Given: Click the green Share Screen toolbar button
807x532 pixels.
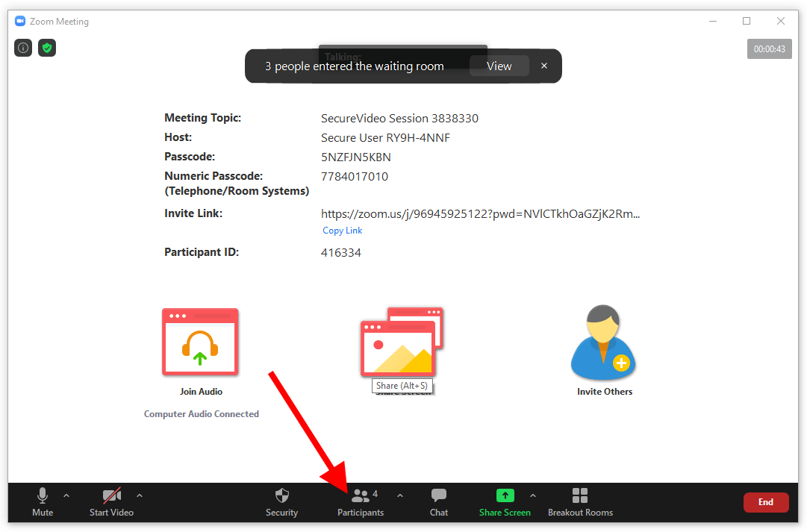Looking at the screenshot, I should pyautogui.click(x=505, y=501).
